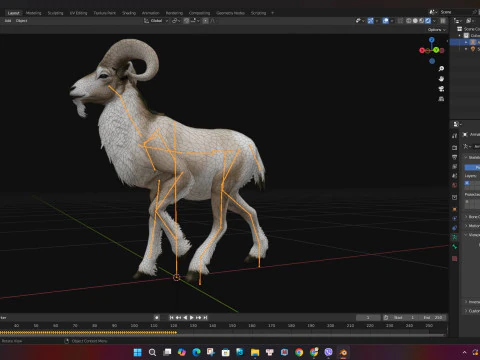This screenshot has height=360, width=480.
Task: Expand the Custom Properties panel
Action: [466, 311]
